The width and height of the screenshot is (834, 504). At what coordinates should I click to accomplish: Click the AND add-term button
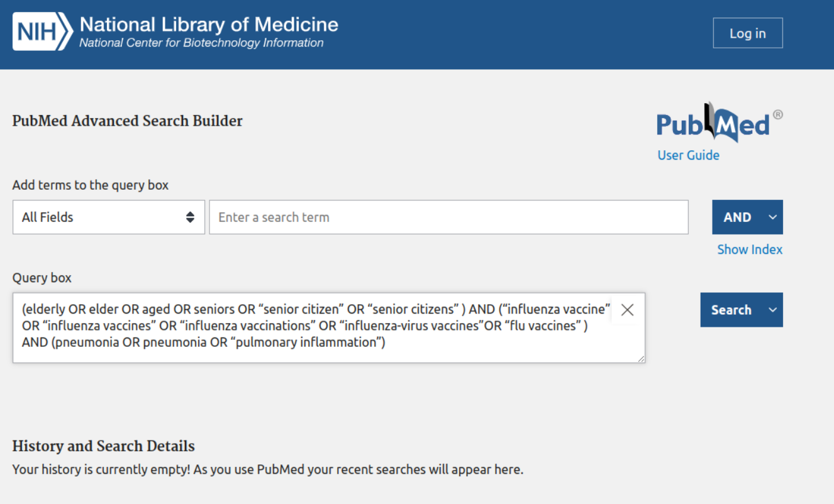coord(737,217)
